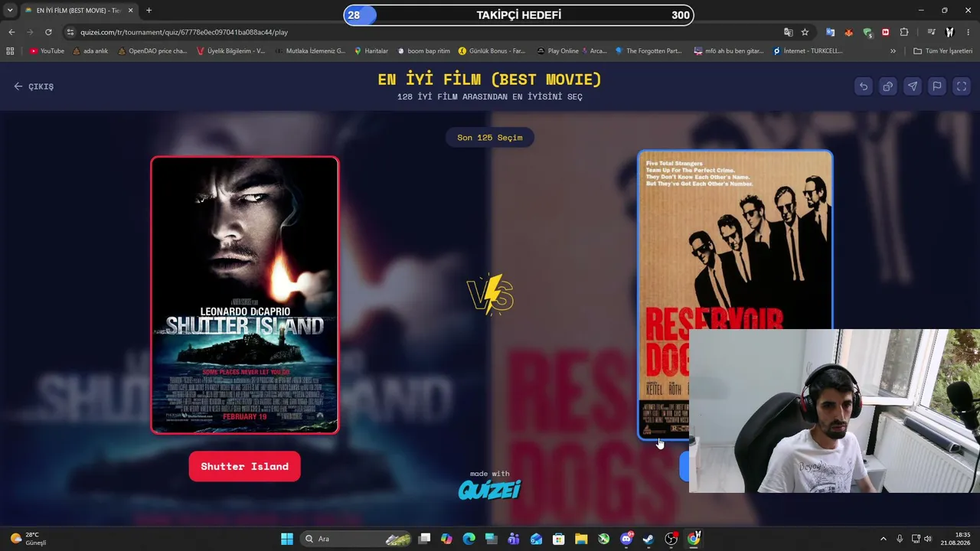980x551 pixels.
Task: Vote with the Shutter Island button
Action: click(x=244, y=466)
